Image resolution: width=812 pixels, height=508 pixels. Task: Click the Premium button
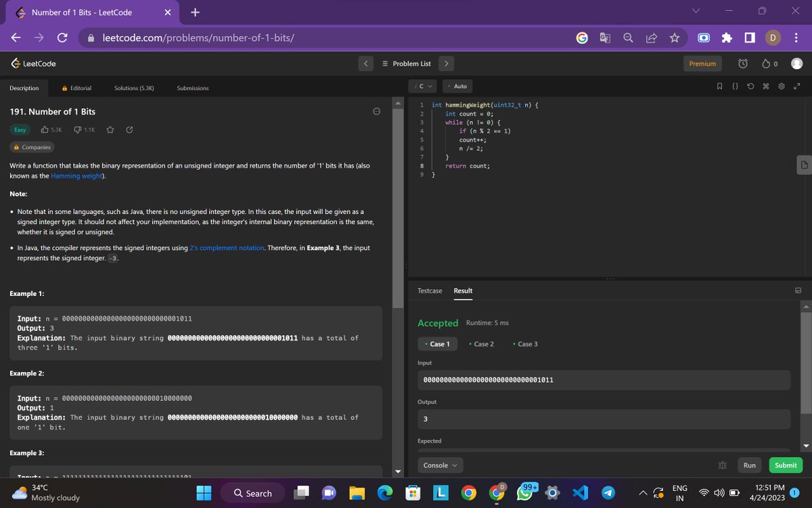point(702,64)
